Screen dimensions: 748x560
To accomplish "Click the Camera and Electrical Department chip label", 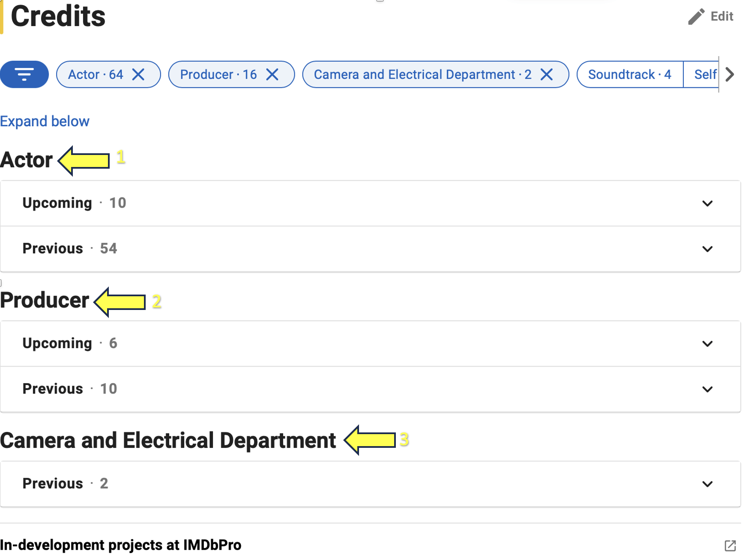I will click(x=422, y=74).
